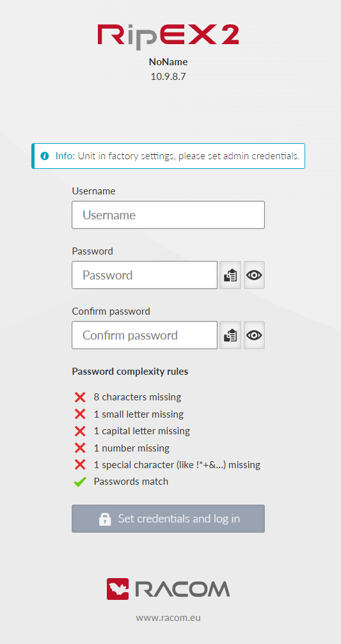Show password with the eye icon beside Password
This screenshot has width=341, height=644.
tap(255, 275)
